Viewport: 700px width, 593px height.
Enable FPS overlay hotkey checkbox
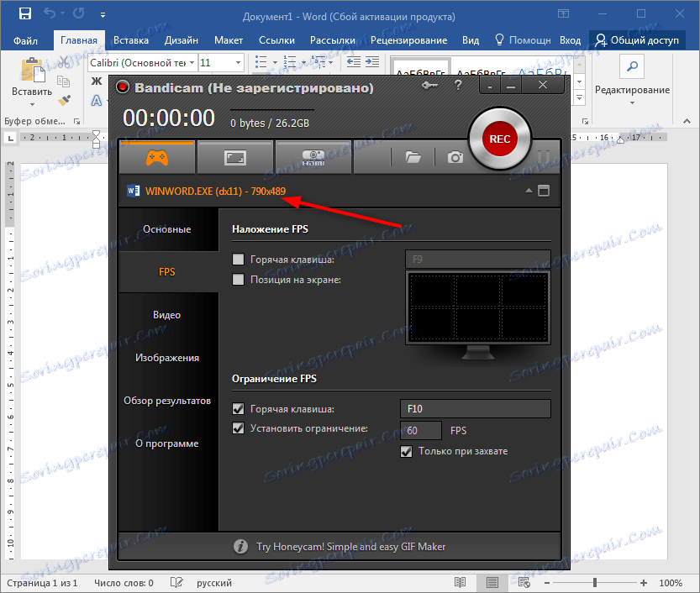pyautogui.click(x=239, y=260)
